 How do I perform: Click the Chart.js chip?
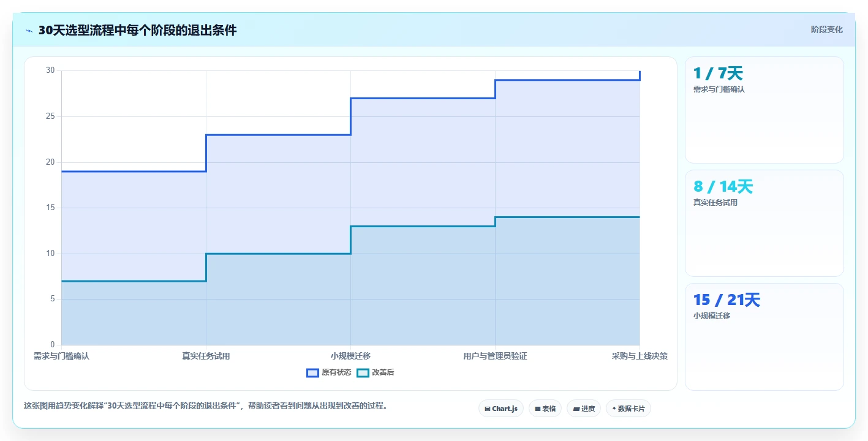point(501,409)
